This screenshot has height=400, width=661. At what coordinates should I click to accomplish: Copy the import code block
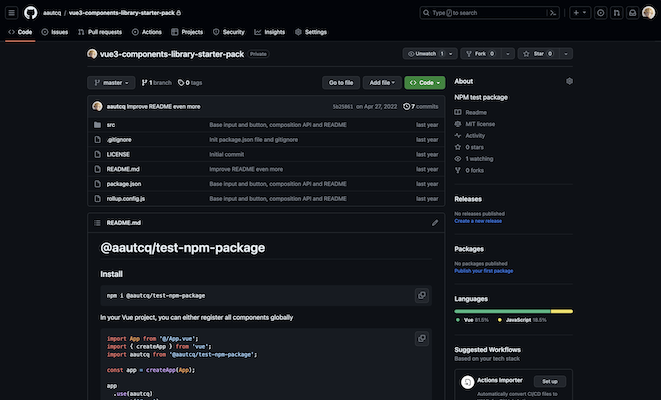tap(422, 338)
